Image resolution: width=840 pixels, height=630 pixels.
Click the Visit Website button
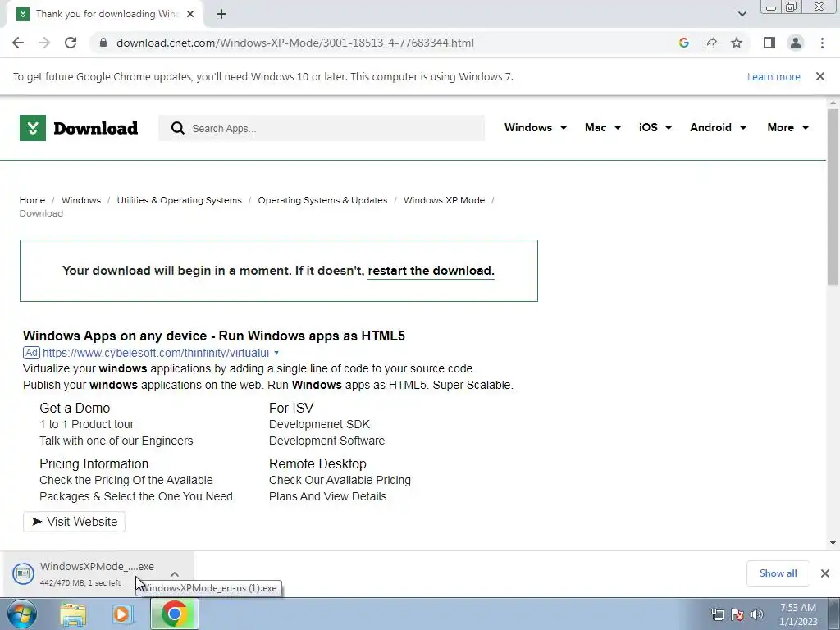coord(74,522)
